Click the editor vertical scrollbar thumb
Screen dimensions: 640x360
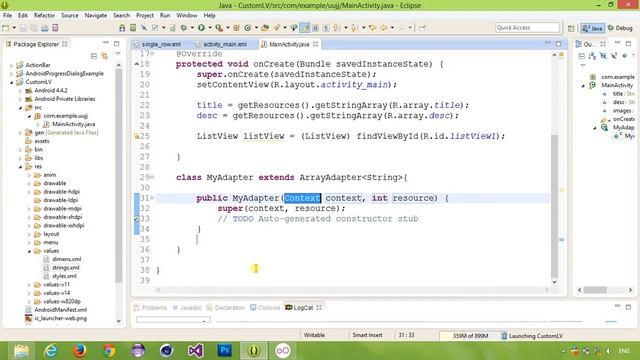tap(554, 206)
